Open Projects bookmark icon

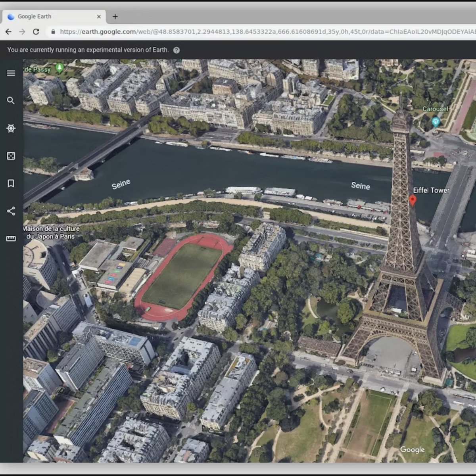pyautogui.click(x=11, y=183)
